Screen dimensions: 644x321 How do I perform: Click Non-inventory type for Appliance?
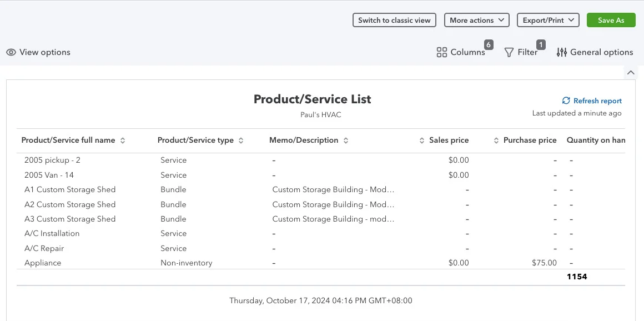[187, 263]
